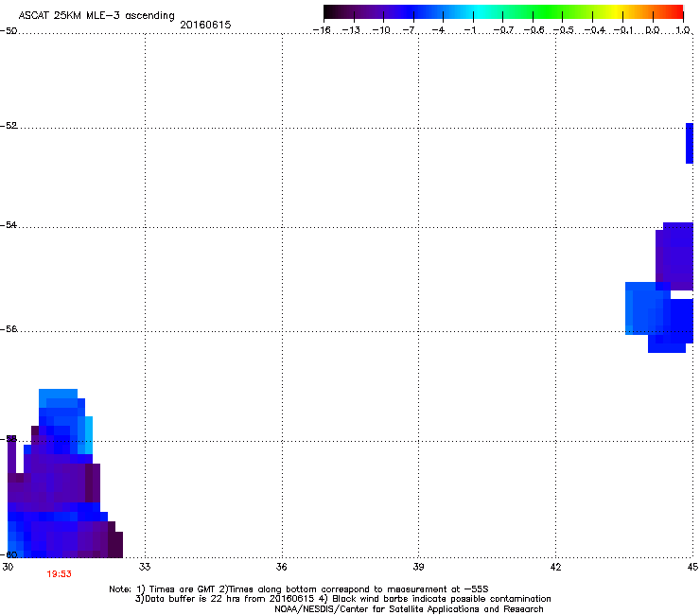Click the longitude label 45
Viewport: 700px width, 615px height.
[692, 567]
